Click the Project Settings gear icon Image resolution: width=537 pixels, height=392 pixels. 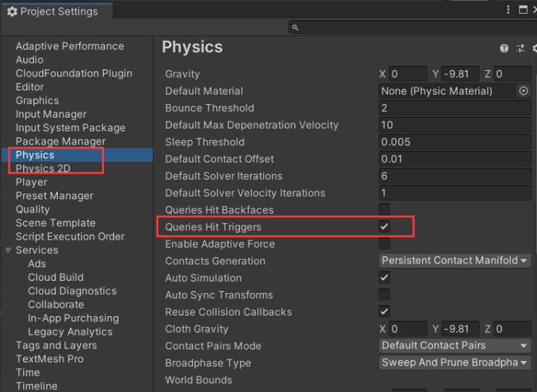(11, 12)
